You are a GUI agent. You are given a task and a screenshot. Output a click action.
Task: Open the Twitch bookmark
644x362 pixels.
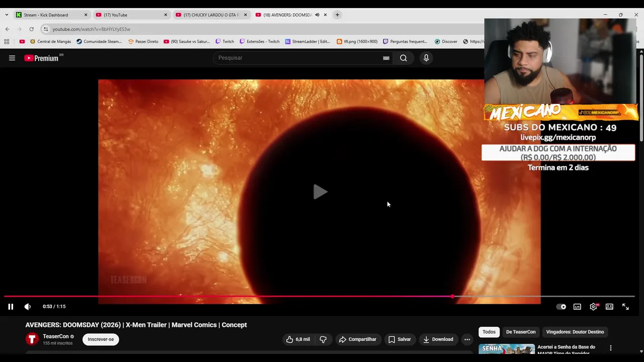pyautogui.click(x=224, y=42)
